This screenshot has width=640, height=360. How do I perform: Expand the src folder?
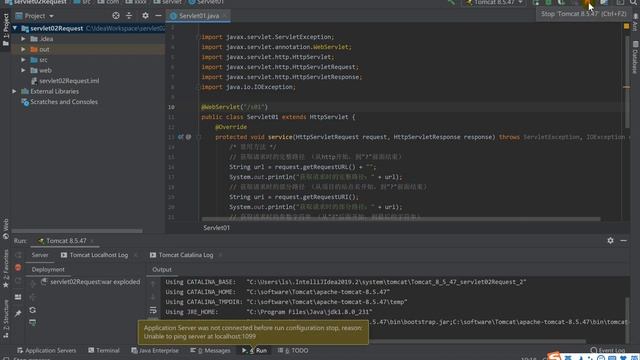(23, 60)
